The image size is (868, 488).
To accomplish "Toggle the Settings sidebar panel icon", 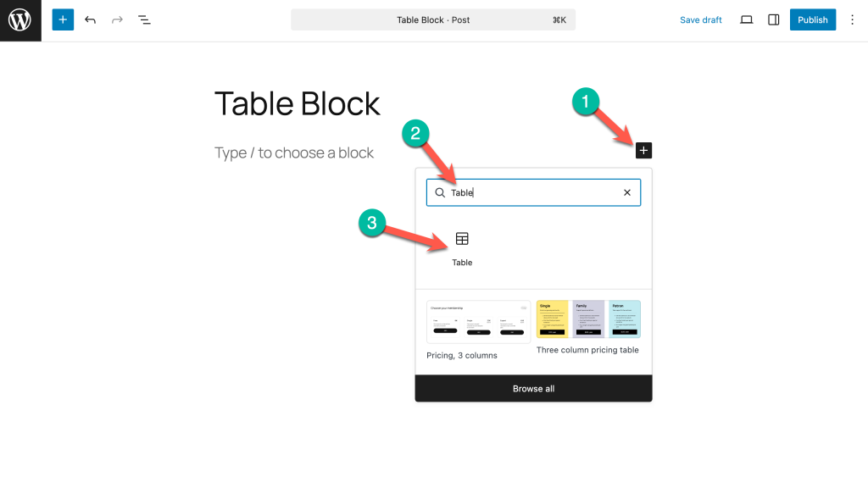I will coord(773,19).
